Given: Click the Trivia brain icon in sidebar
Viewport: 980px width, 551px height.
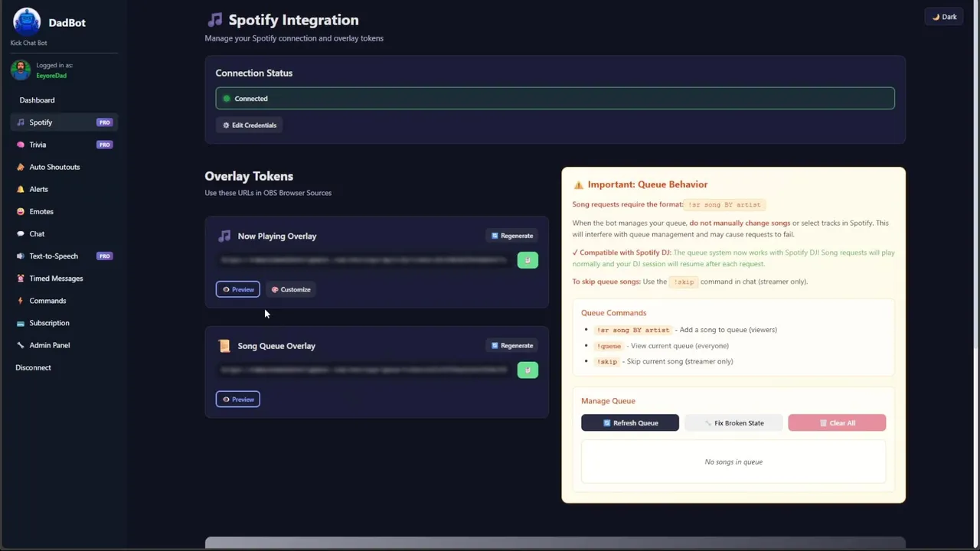Looking at the screenshot, I should tap(21, 145).
